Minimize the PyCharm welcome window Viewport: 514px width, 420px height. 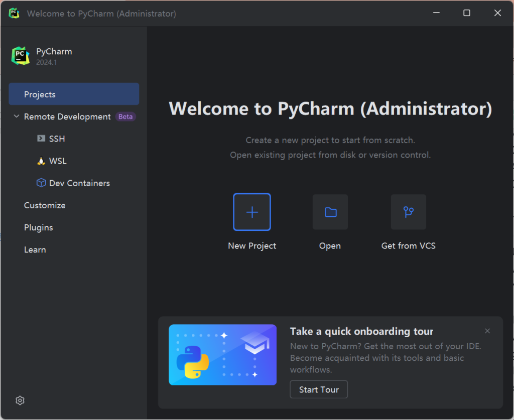pyautogui.click(x=436, y=13)
